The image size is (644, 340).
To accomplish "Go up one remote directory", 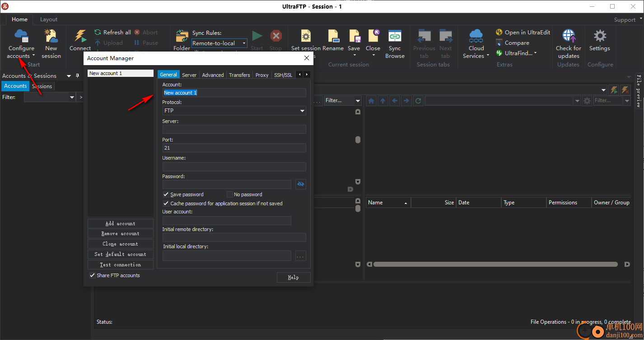I will (383, 101).
